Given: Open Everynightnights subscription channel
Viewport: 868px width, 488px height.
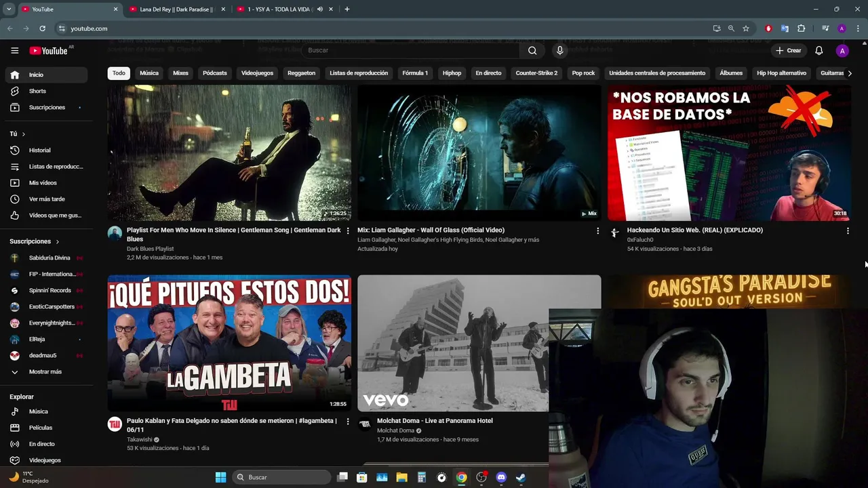Looking at the screenshot, I should pyautogui.click(x=47, y=323).
